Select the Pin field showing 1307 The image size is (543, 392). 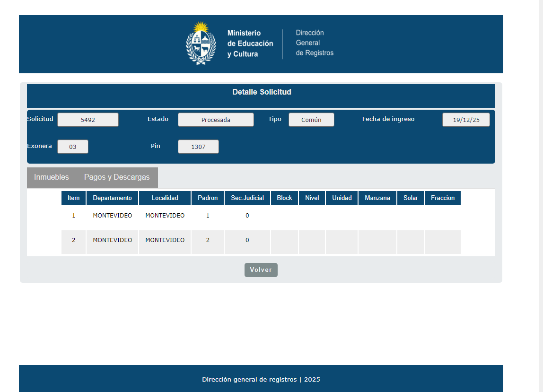(x=198, y=147)
